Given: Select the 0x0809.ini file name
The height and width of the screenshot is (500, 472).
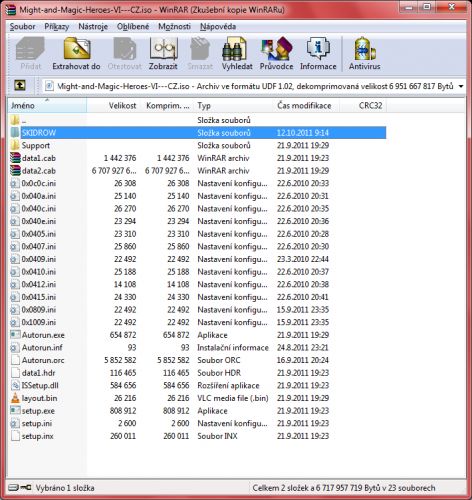Looking at the screenshot, I should [39, 310].
